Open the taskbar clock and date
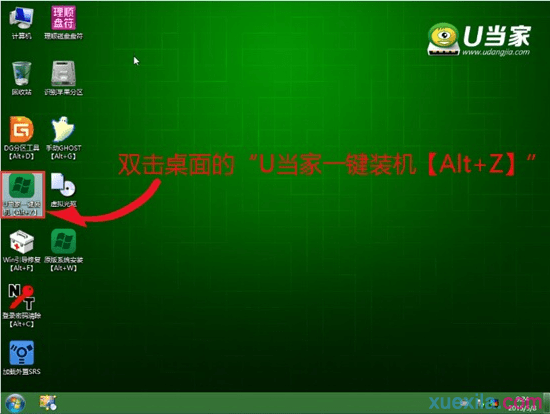 coord(523,403)
